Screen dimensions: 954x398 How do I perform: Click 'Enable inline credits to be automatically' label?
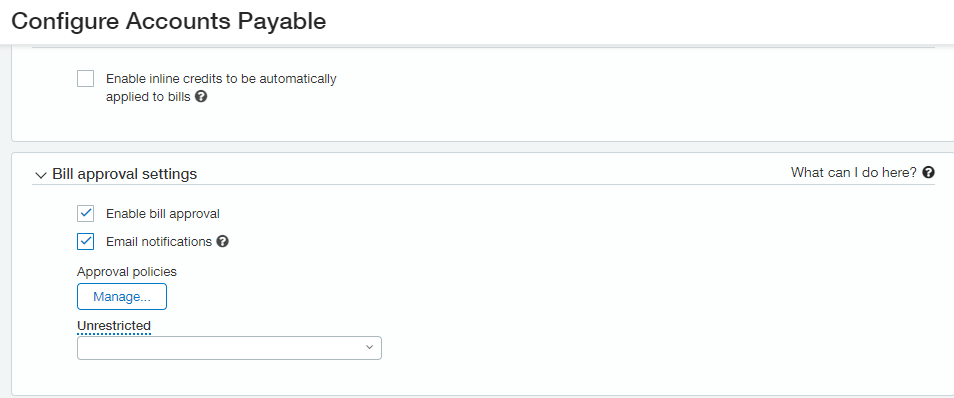click(221, 79)
